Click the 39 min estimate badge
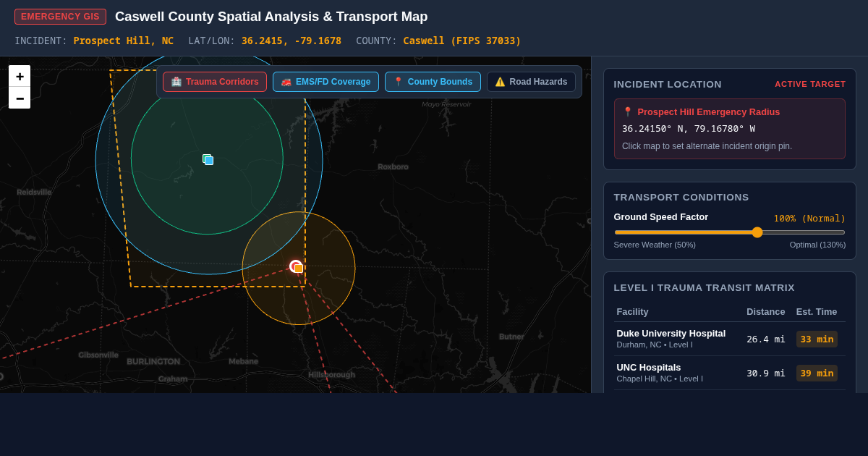Image resolution: width=868 pixels, height=456 pixels. [x=817, y=373]
